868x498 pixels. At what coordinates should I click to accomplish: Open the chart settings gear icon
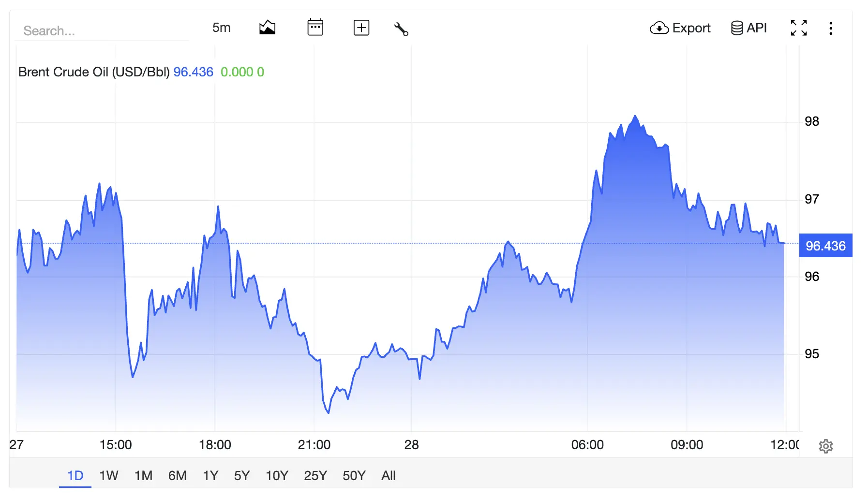click(x=825, y=446)
